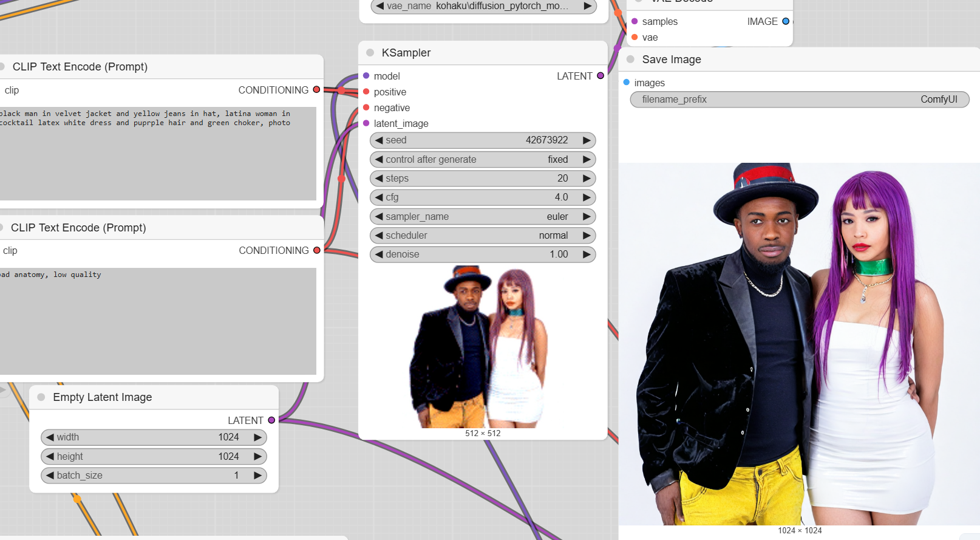Open the vae_name selection dropdown

[x=484, y=6]
